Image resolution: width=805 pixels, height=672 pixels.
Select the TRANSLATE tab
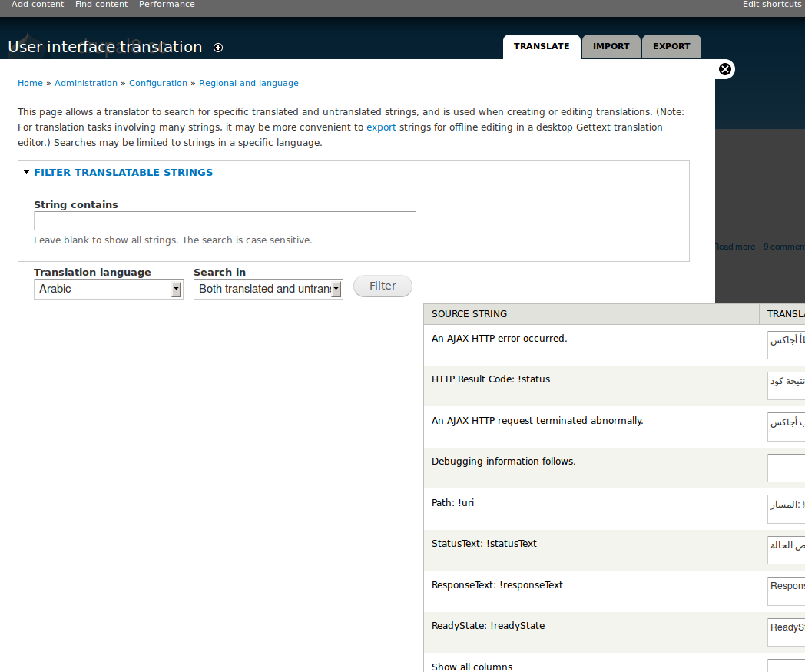tap(542, 46)
